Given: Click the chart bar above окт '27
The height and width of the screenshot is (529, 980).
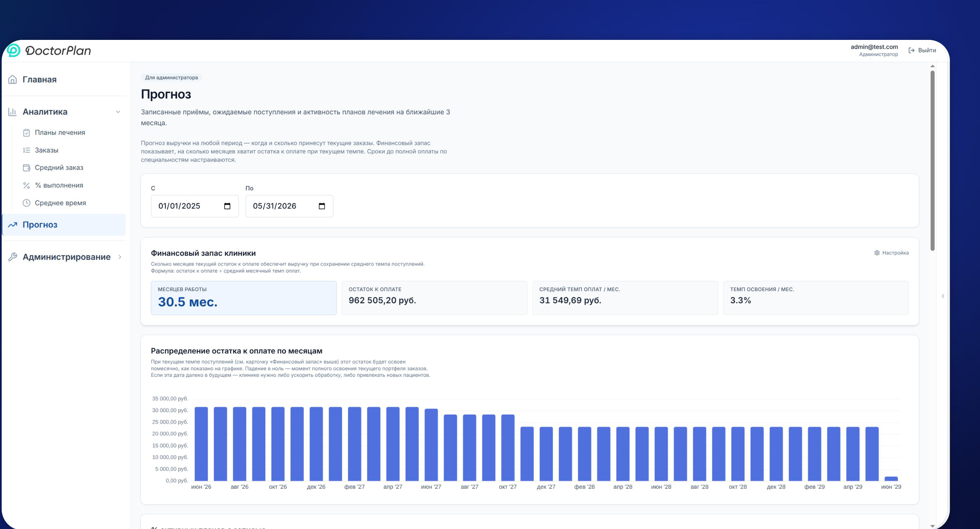Looking at the screenshot, I should (x=508, y=447).
